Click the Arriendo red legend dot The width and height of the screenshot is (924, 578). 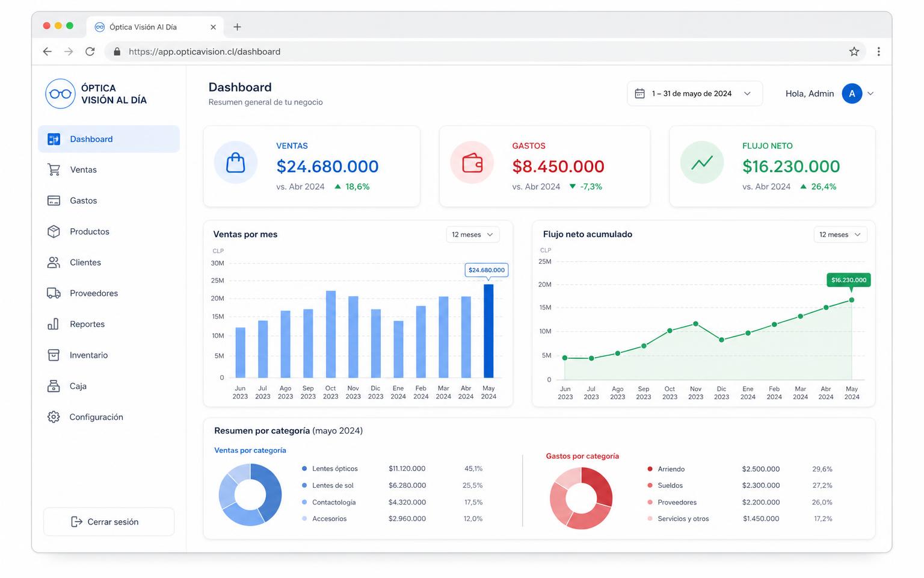[x=650, y=469]
